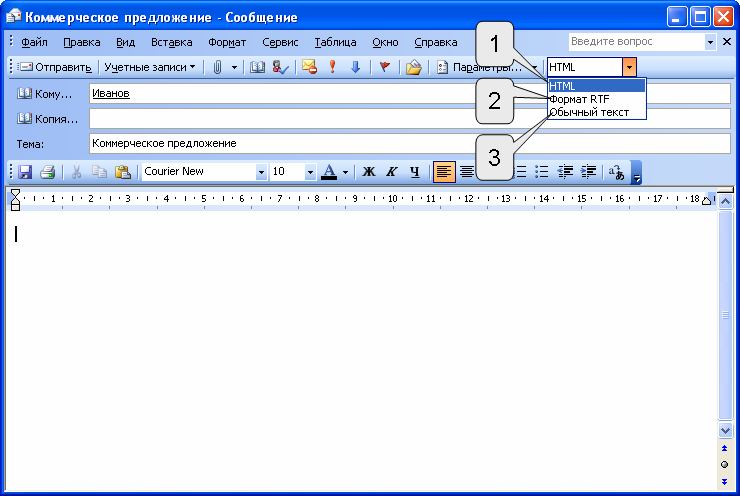Open the Courier New font dropdown

(261, 172)
